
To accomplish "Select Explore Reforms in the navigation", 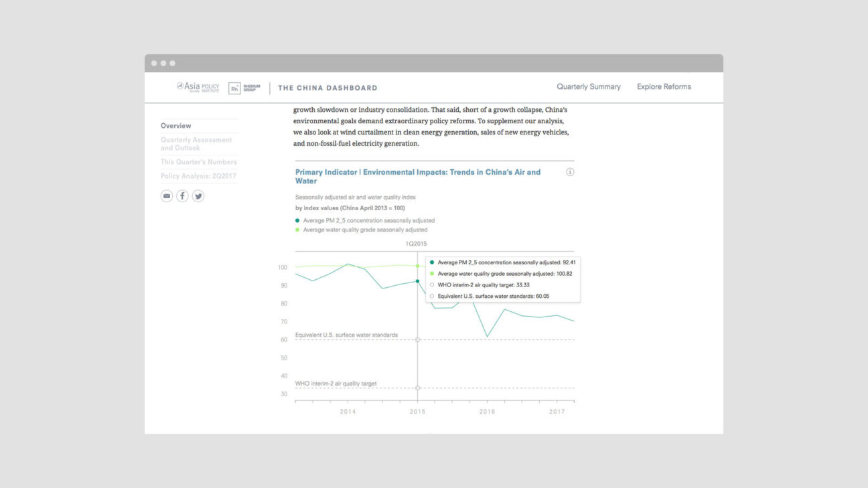I will 664,86.
